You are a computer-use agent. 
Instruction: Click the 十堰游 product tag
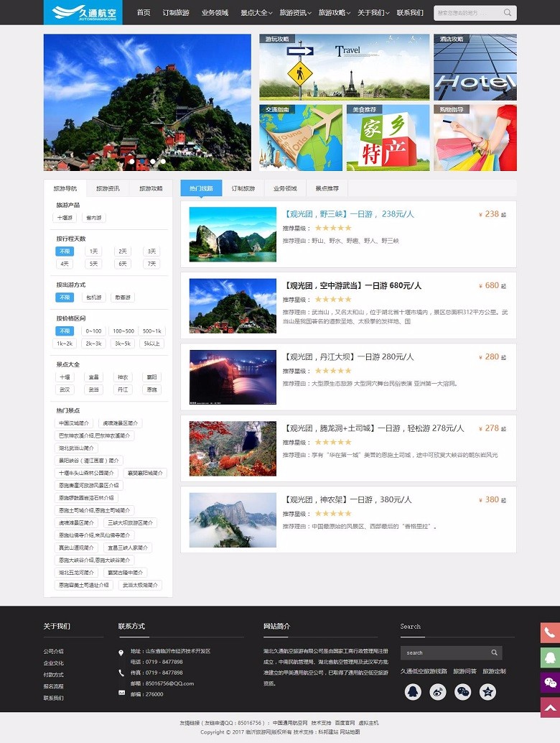coord(65,218)
